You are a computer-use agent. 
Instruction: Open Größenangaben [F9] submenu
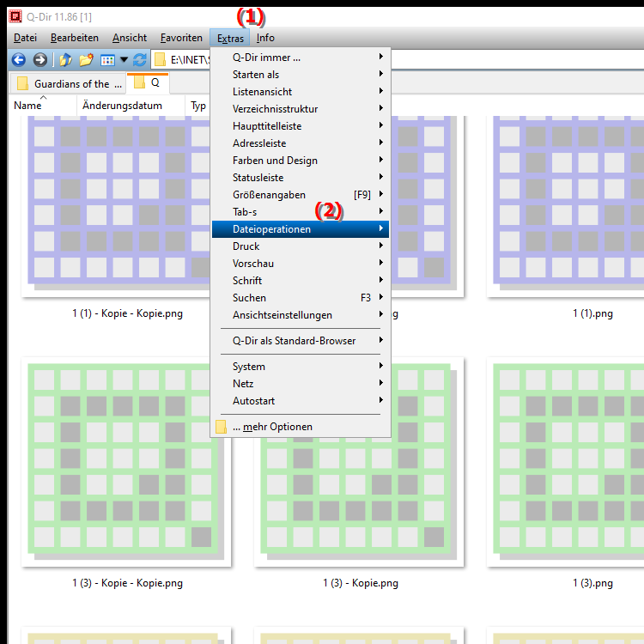point(301,195)
